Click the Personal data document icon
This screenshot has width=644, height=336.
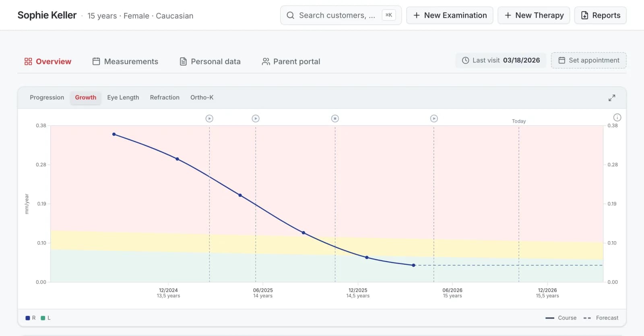point(183,61)
